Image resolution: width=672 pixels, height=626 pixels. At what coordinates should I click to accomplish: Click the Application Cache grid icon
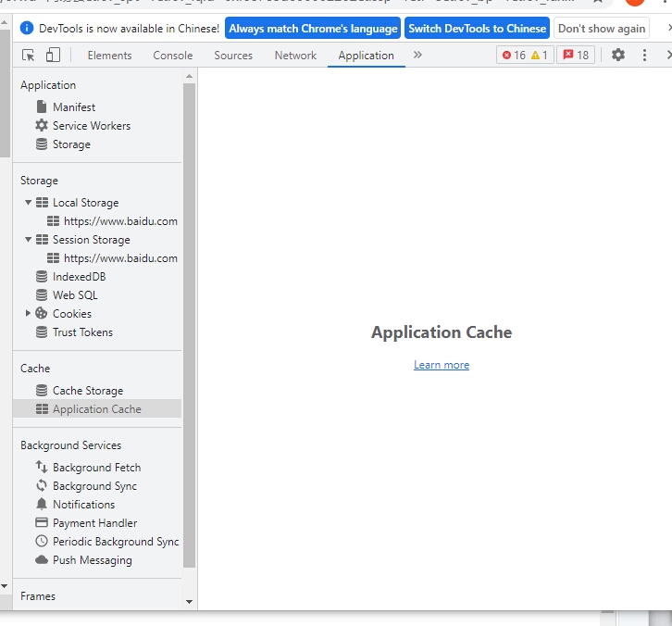click(x=42, y=409)
